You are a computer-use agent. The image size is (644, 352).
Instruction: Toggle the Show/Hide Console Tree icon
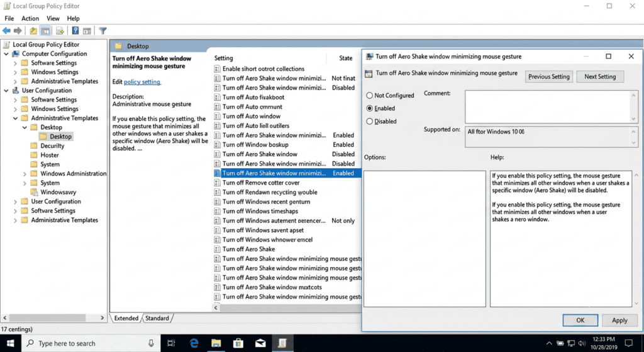coord(45,31)
